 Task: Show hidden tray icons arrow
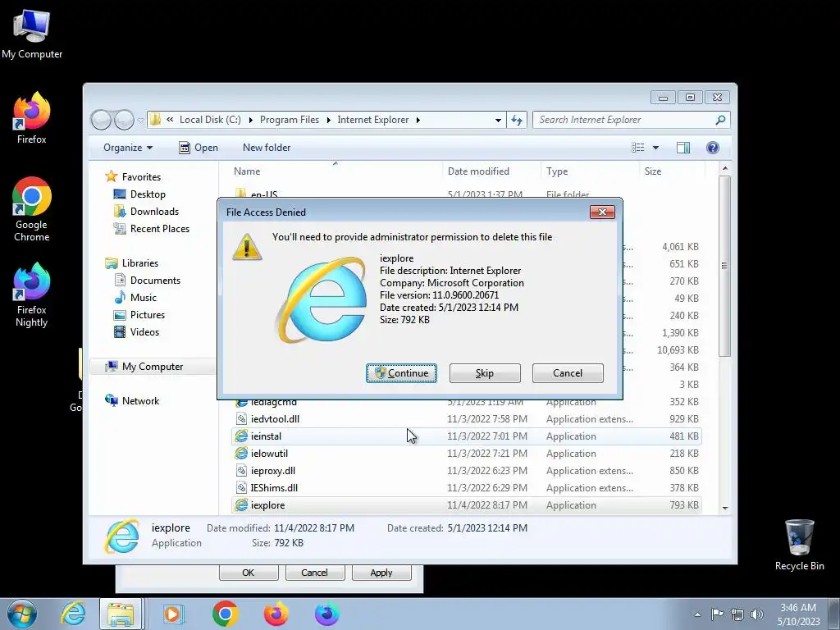click(697, 614)
